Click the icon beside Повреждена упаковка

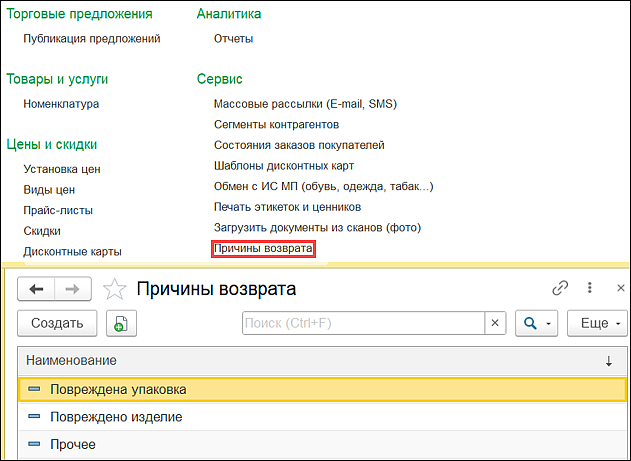pos(35,389)
